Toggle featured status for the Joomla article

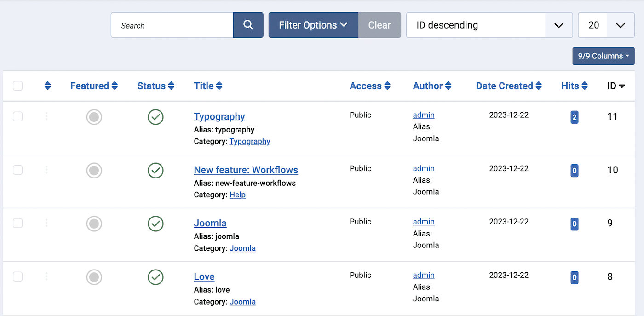click(x=94, y=224)
